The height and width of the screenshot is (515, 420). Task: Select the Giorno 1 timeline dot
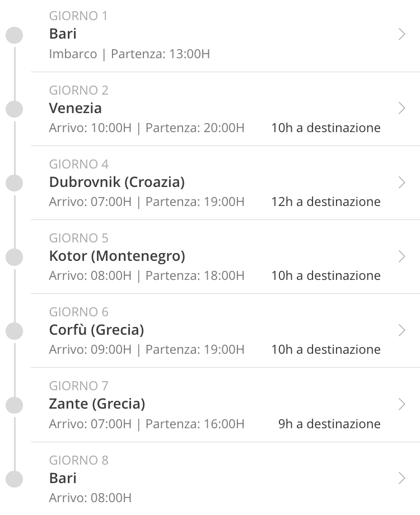coord(15,35)
